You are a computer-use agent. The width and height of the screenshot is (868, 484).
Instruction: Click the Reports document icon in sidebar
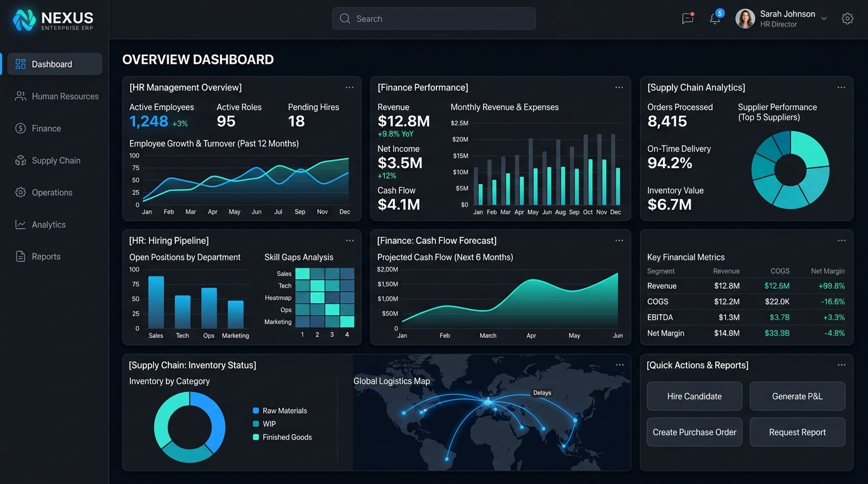point(20,256)
